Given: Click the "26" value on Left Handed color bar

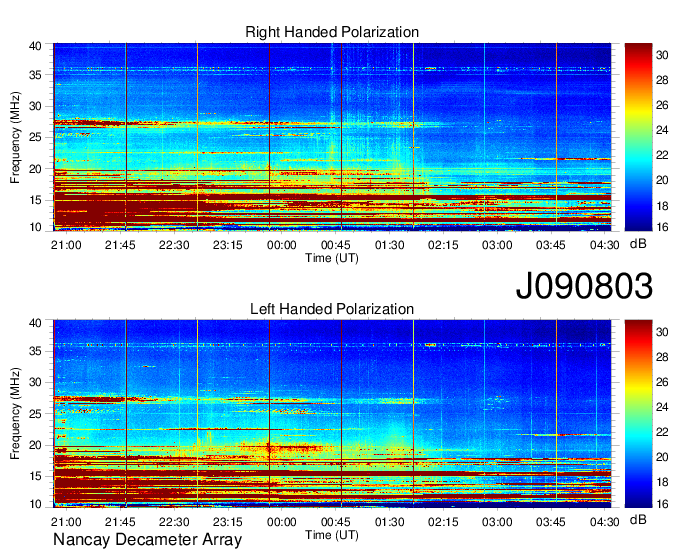Looking at the screenshot, I should [x=662, y=382].
